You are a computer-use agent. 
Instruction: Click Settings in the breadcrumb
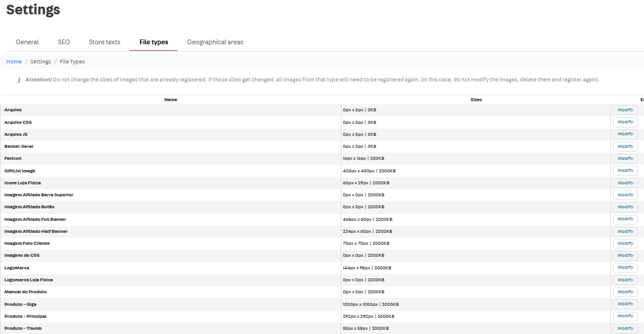click(x=41, y=62)
